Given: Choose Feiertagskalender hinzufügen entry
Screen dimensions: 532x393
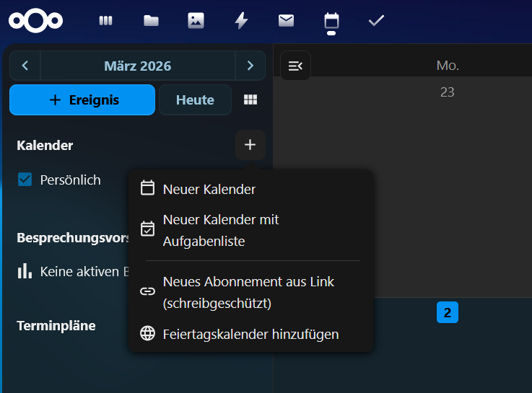Looking at the screenshot, I should [x=250, y=334].
